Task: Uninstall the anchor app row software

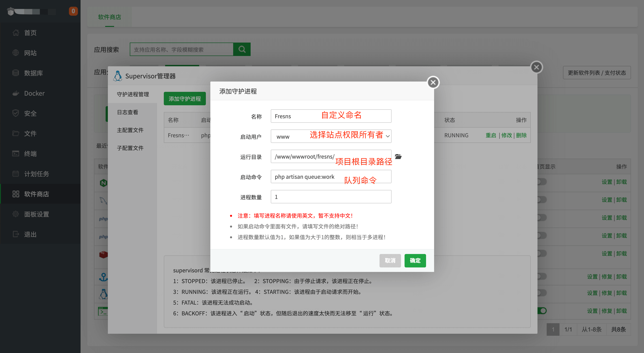Action: pos(621,277)
